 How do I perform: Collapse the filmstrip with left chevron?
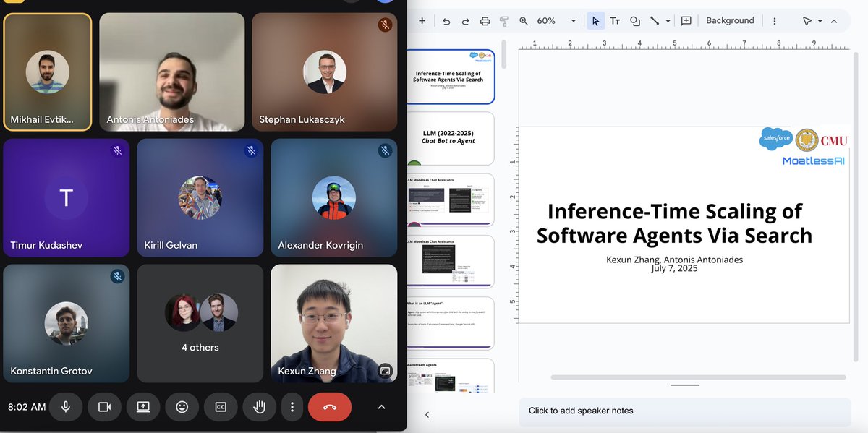427,414
